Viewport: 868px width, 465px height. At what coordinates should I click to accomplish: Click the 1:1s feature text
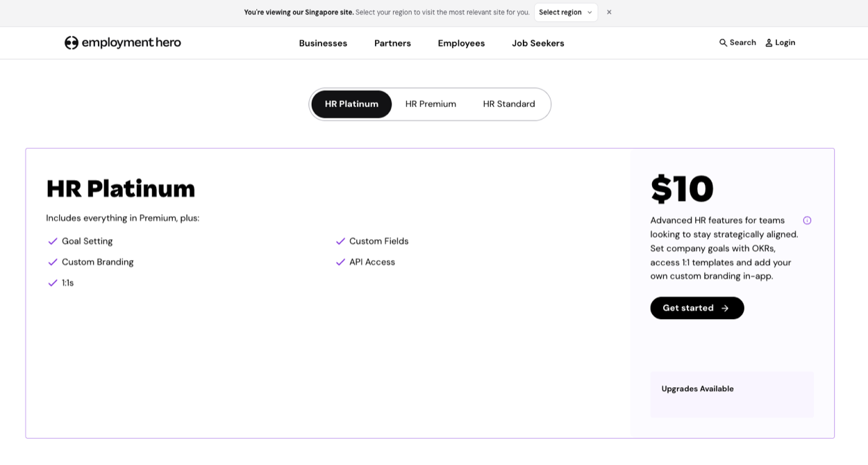pyautogui.click(x=67, y=283)
